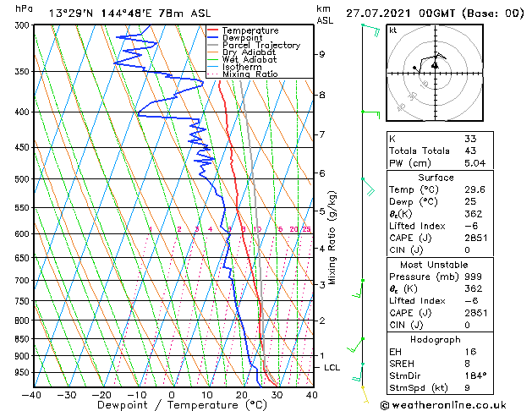Click the wind barb at 400 hPa
532x411 pixels.
tap(370, 114)
